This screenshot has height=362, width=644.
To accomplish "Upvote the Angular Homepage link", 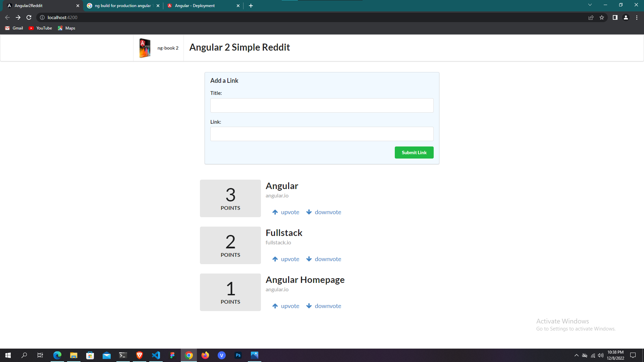I will pos(285,306).
